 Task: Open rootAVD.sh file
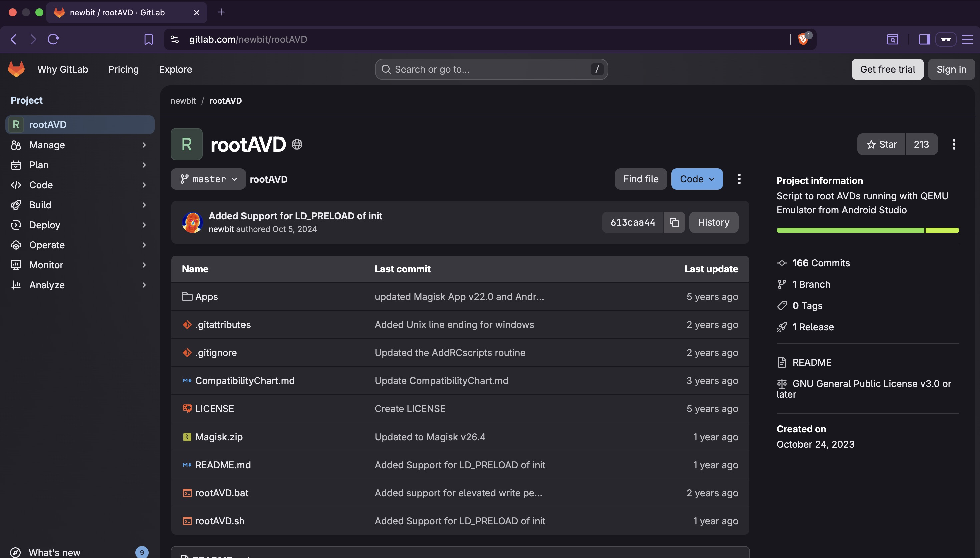220,521
